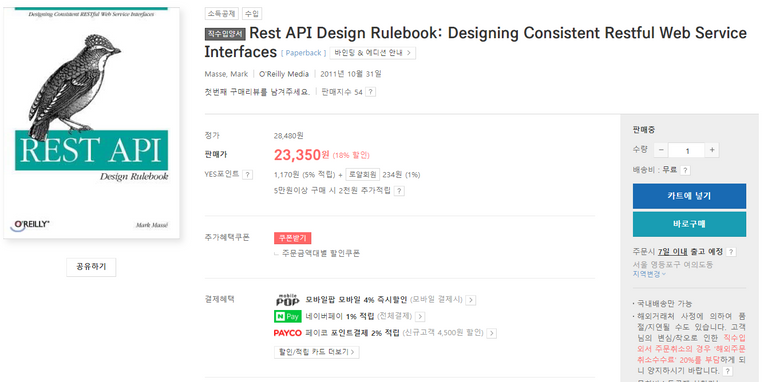
Task: Open the YES포인트 help question mark
Action: click(x=248, y=175)
